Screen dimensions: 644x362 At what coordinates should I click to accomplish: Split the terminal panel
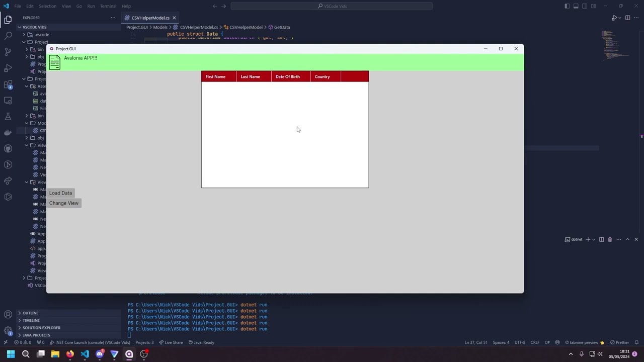point(601,239)
